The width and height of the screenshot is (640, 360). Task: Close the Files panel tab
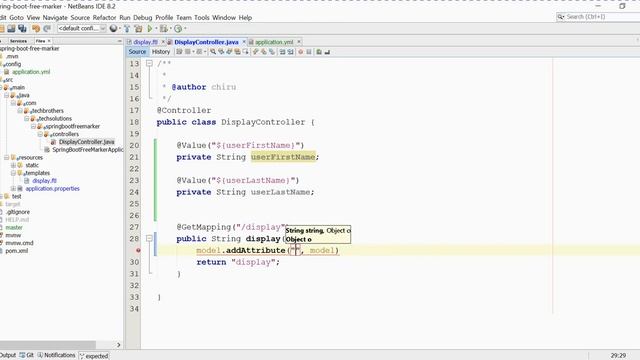pyautogui.click(x=49, y=41)
